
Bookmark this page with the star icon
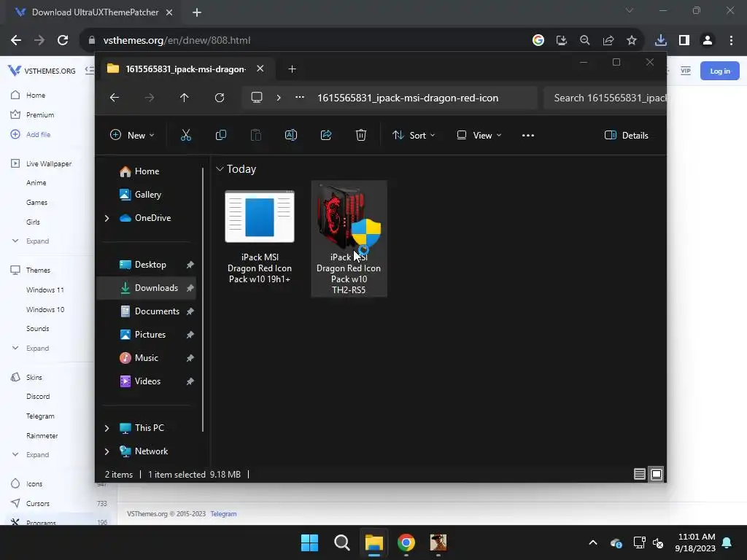pyautogui.click(x=632, y=41)
